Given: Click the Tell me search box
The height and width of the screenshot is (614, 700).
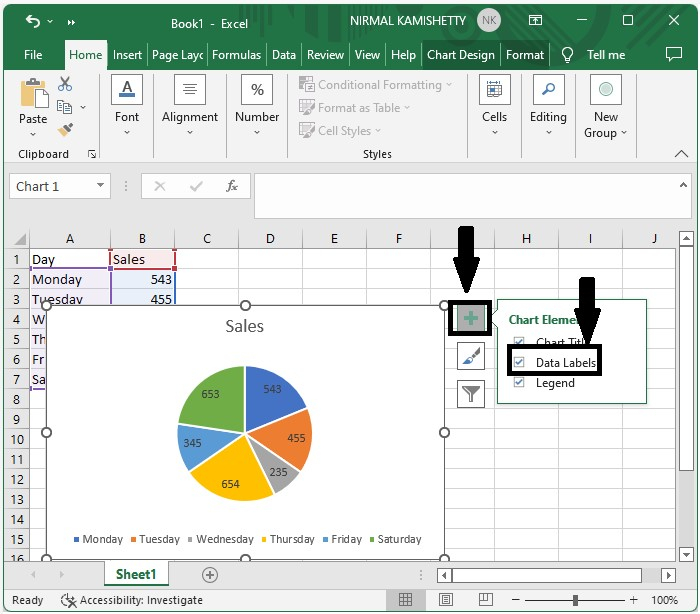Looking at the screenshot, I should pos(606,55).
